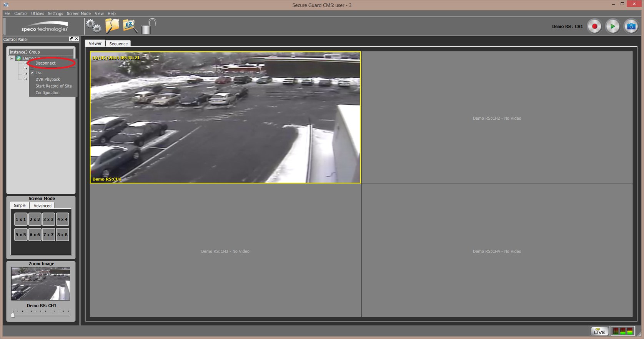Open the Screen Mode menu

click(79, 13)
